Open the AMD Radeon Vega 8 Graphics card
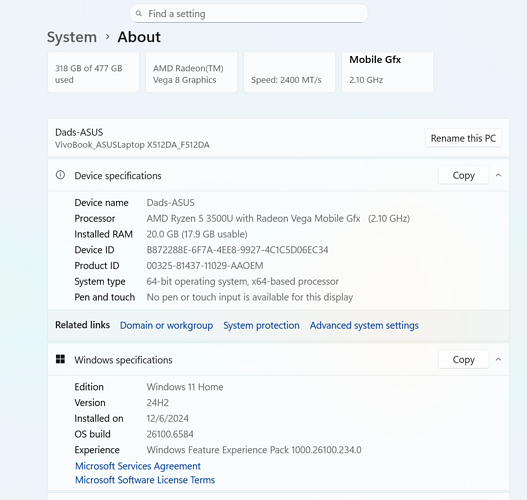This screenshot has width=527, height=500. click(191, 72)
